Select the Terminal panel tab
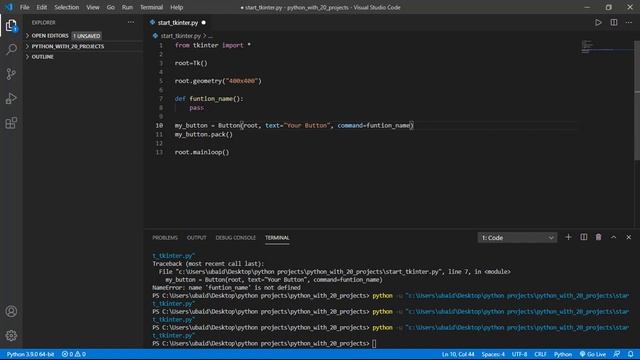640x360 pixels. 277,238
